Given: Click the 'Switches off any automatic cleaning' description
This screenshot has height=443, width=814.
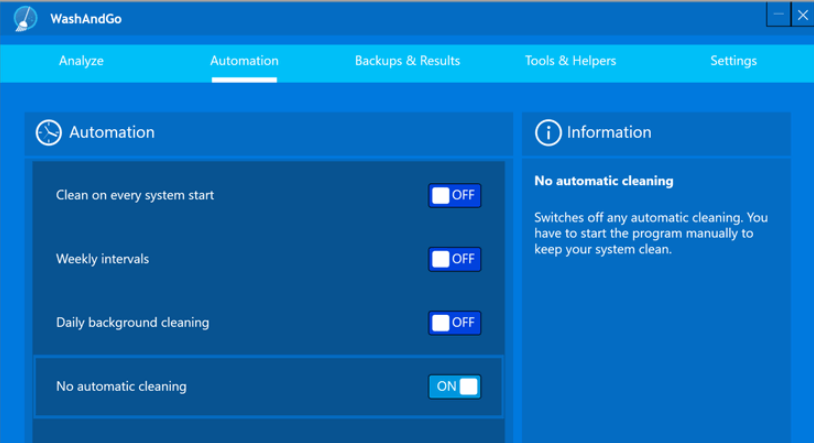Looking at the screenshot, I should 651,233.
